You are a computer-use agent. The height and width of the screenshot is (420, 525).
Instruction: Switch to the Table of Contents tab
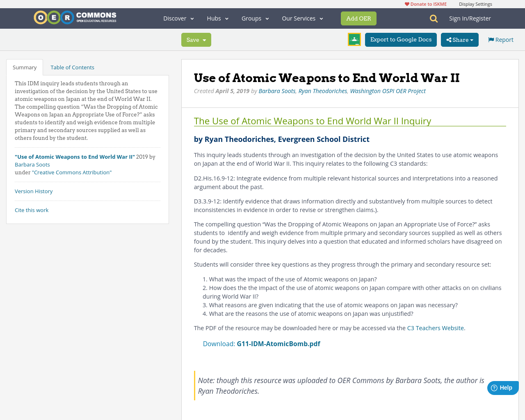(72, 66)
